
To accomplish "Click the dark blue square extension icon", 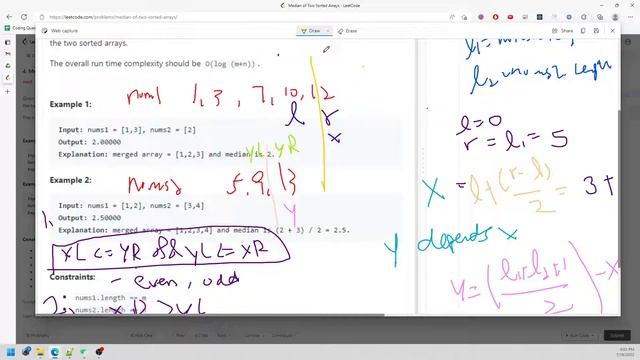I will tap(540, 17).
